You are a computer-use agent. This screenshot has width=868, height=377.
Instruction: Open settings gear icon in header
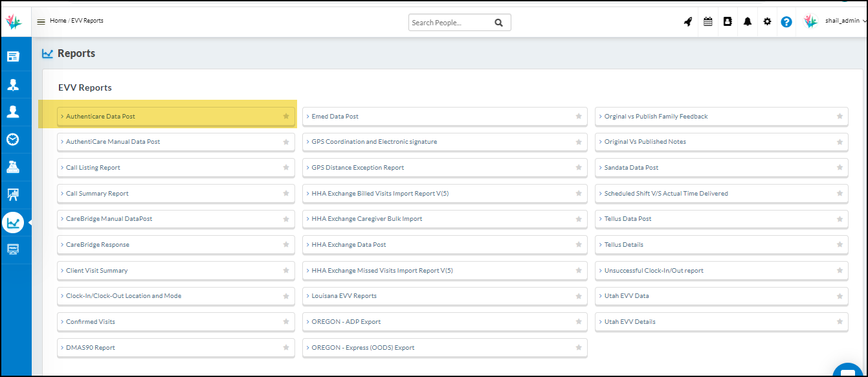coord(767,21)
